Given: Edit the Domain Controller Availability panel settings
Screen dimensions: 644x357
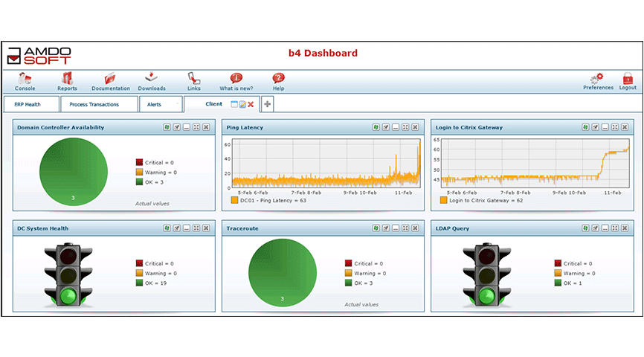Looking at the screenshot, I should click(176, 127).
